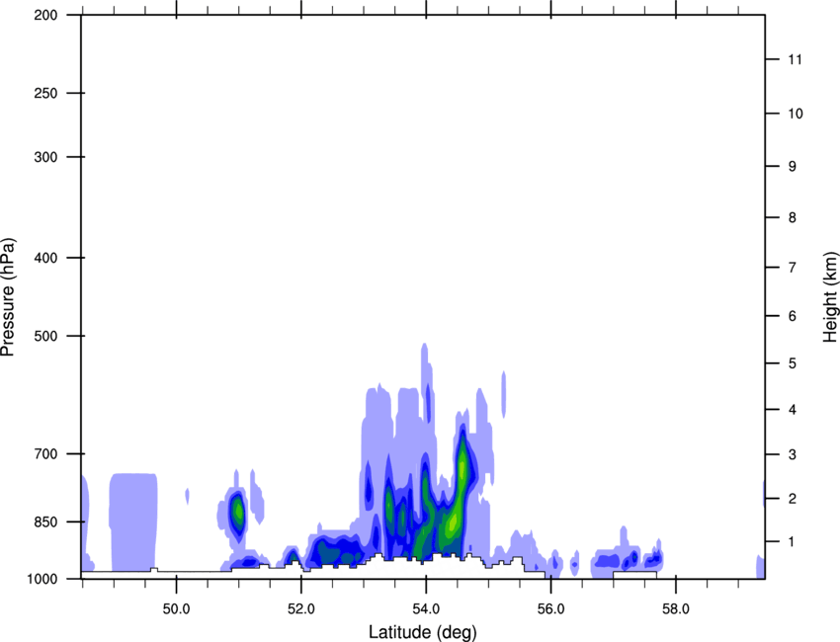Click the 52.0 latitude tick label
This screenshot has height=642, width=840.
point(301,609)
